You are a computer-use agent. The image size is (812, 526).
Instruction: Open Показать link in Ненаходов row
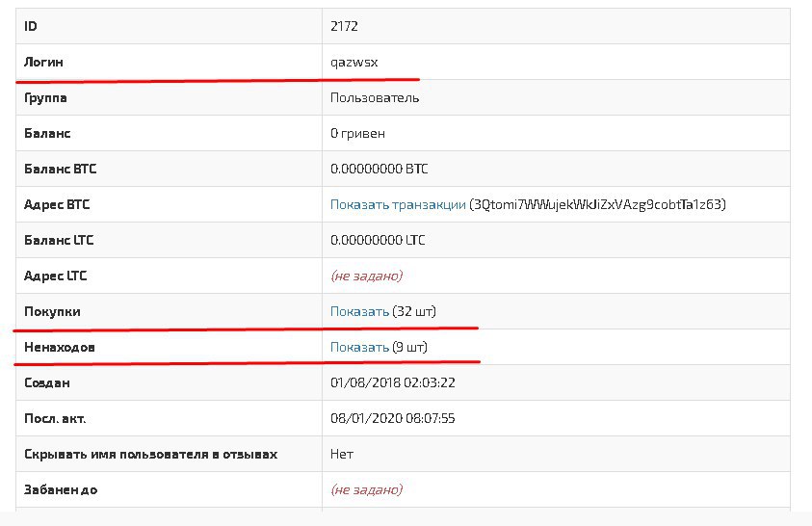359,348
